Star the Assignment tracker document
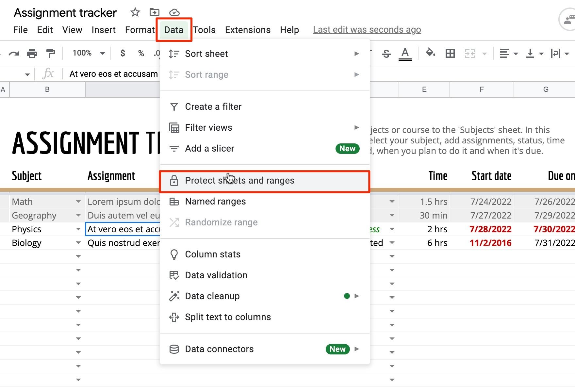The height and width of the screenshot is (392, 575). coord(135,12)
